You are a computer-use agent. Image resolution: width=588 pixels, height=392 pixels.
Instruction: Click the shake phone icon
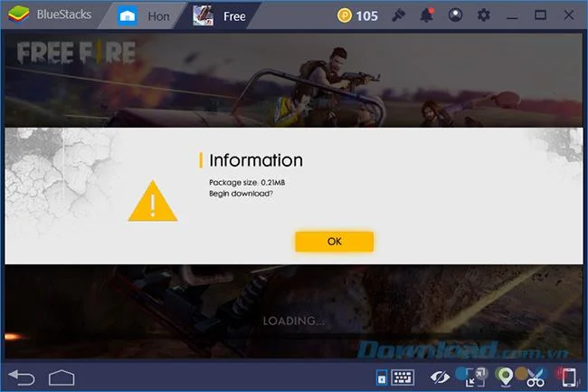(568, 377)
